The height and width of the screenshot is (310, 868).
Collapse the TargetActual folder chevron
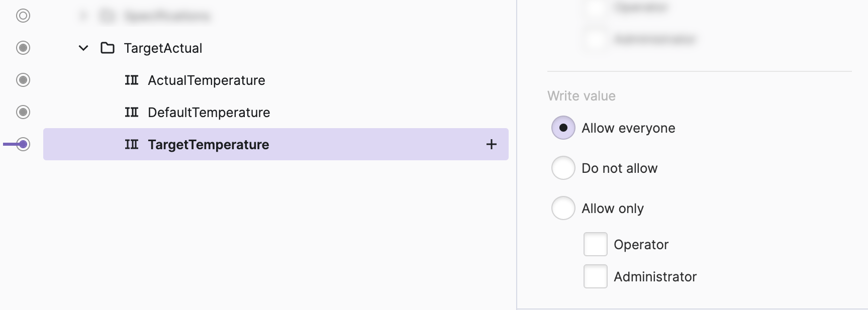click(83, 48)
